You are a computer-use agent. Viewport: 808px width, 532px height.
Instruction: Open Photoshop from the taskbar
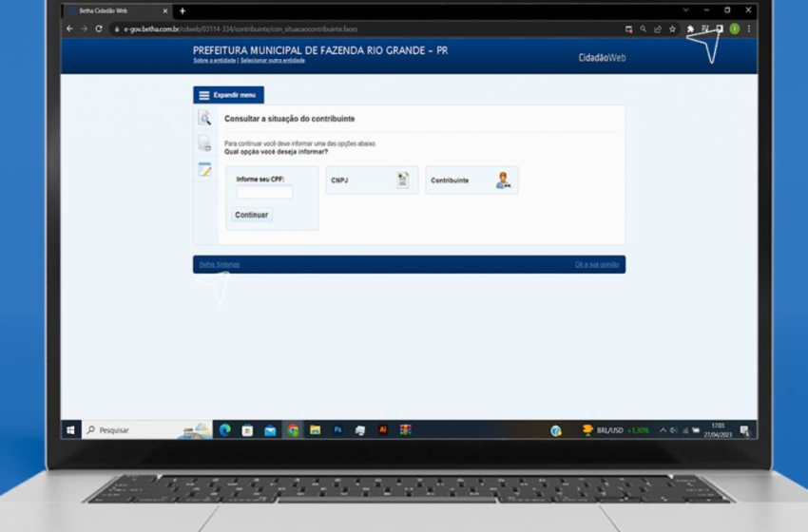(x=337, y=430)
